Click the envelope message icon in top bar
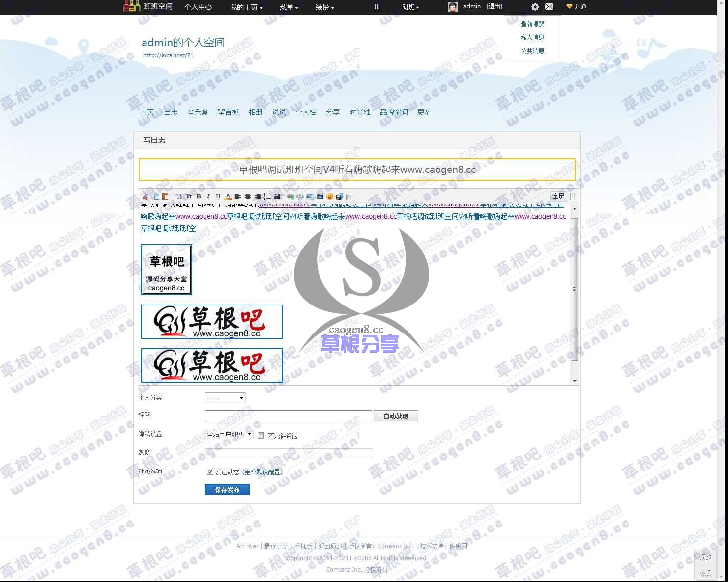This screenshot has height=582, width=728. pos(549,6)
